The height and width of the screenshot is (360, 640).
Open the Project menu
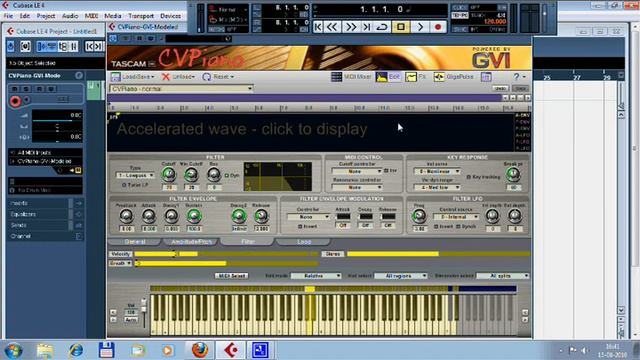(46, 16)
